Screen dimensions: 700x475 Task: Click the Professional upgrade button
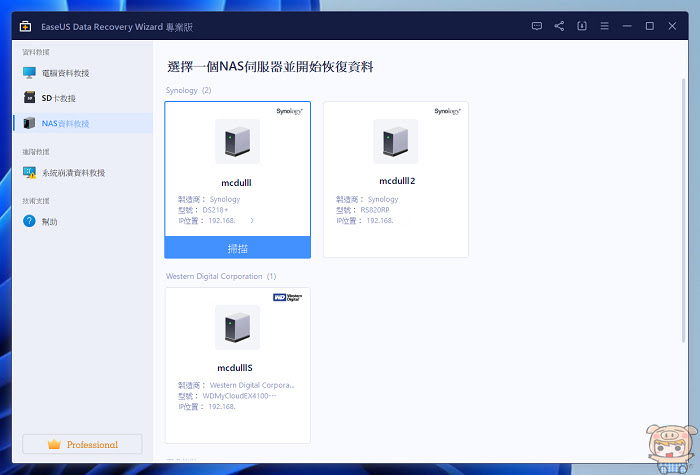82,444
